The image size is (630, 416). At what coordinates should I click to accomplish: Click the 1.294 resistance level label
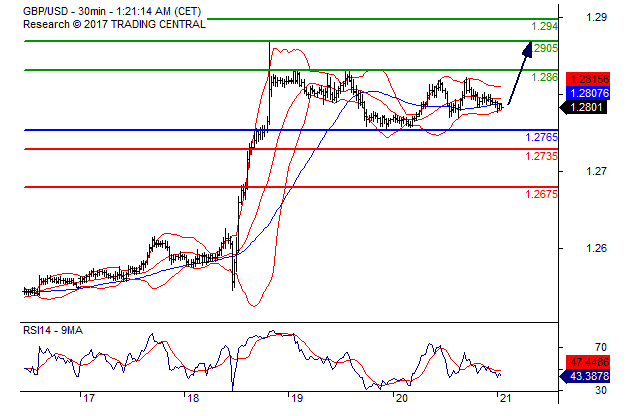point(545,26)
